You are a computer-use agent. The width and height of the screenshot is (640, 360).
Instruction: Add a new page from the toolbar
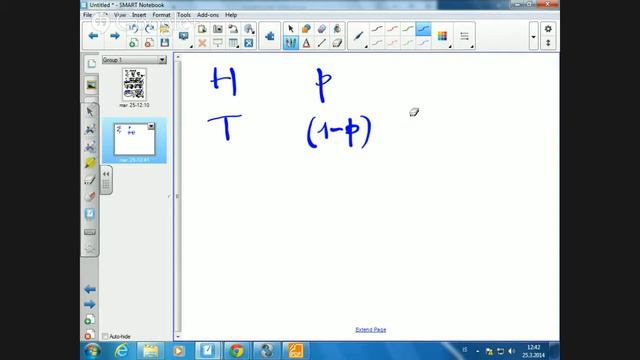(x=133, y=43)
